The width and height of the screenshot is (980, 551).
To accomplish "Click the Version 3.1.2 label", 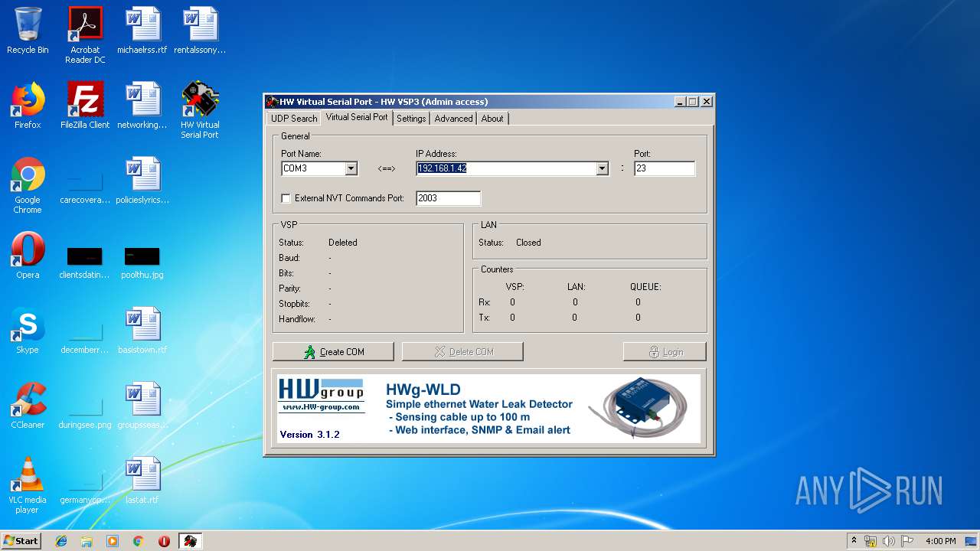I will [309, 435].
